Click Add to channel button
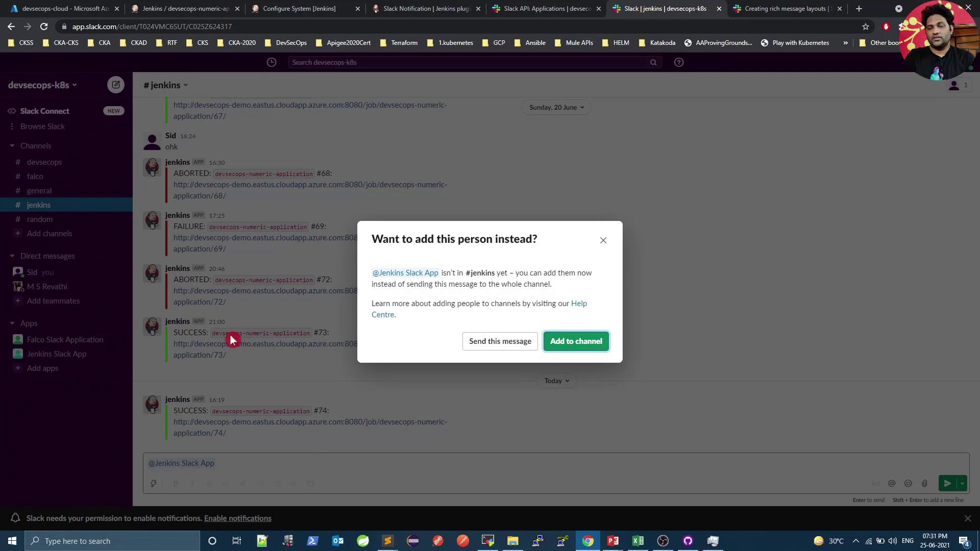980x551 pixels. pyautogui.click(x=576, y=341)
